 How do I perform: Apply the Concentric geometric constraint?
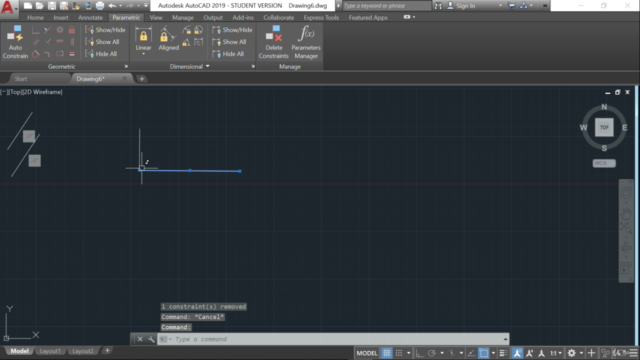tap(60, 30)
